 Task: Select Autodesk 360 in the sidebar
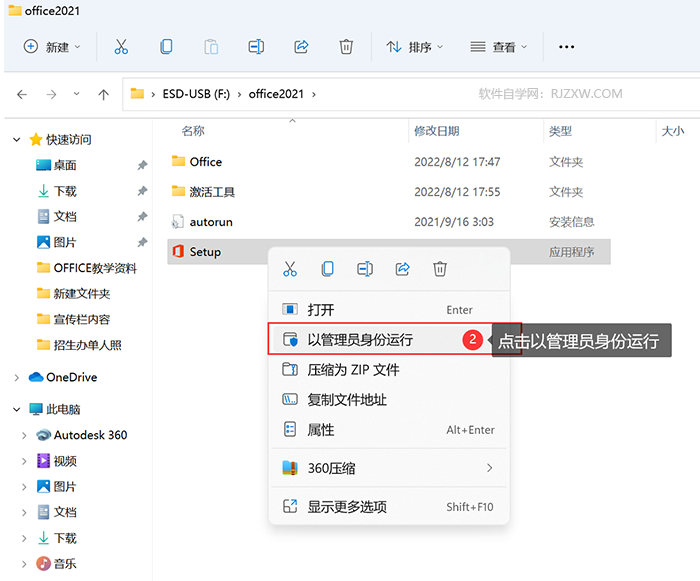(x=91, y=435)
